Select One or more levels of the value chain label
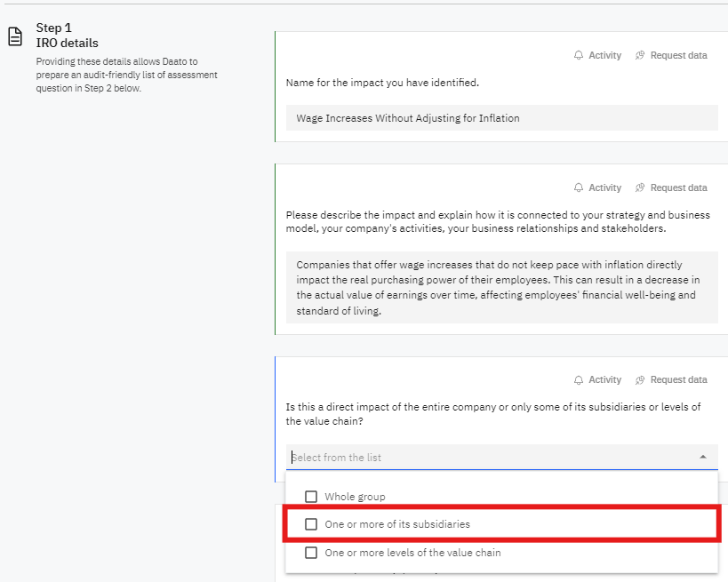728x582 pixels. click(412, 553)
